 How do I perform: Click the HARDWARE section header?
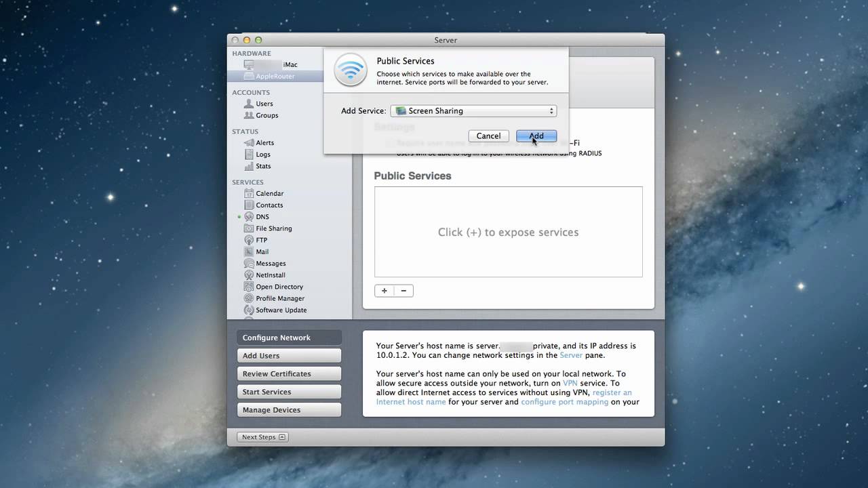[x=252, y=54]
